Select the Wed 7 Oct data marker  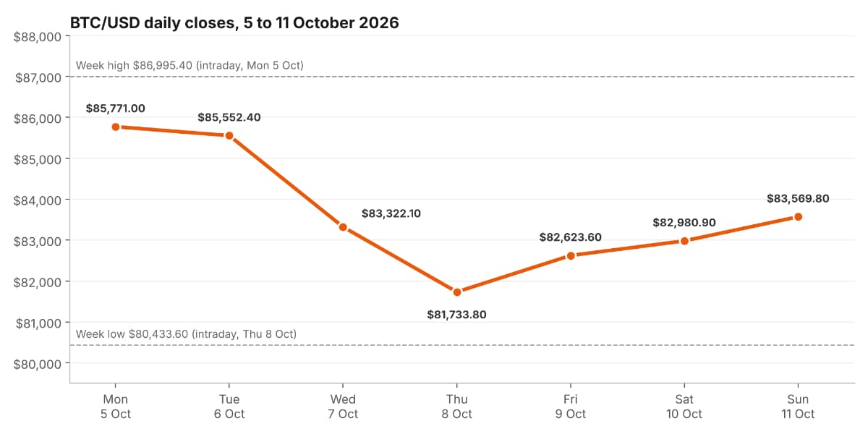[x=343, y=227]
